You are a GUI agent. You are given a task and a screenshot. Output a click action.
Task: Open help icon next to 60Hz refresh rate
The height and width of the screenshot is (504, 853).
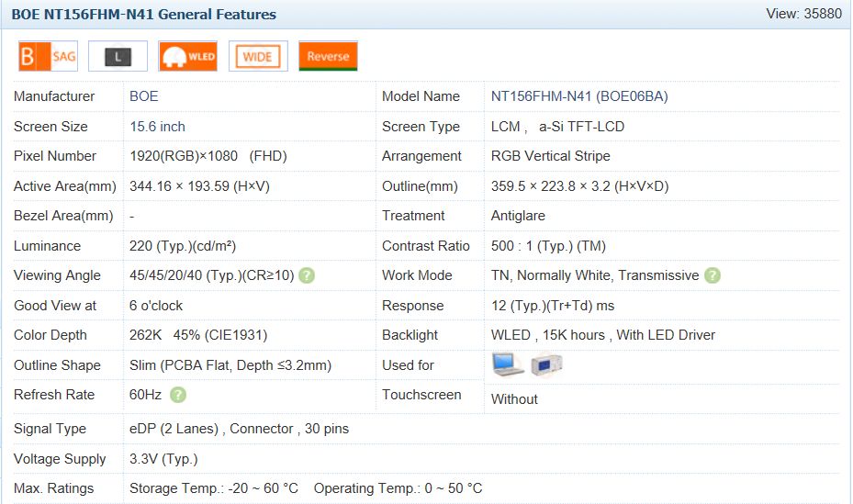pyautogui.click(x=178, y=395)
